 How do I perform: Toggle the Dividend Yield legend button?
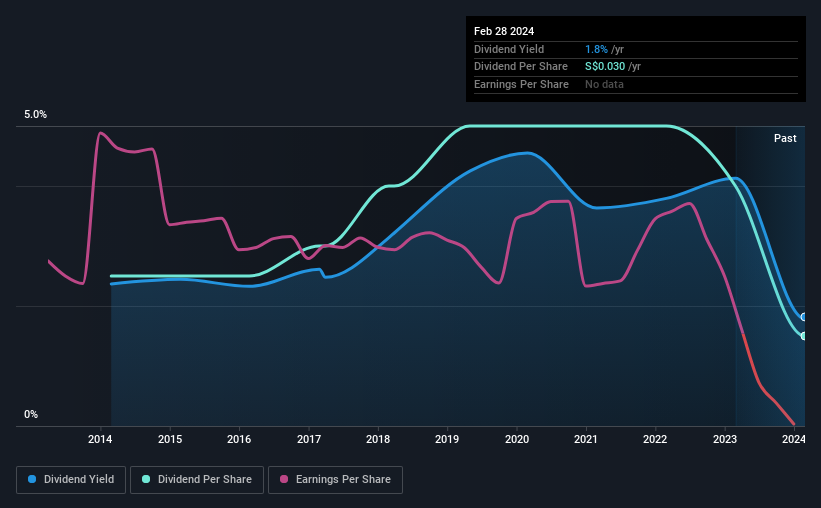click(71, 480)
